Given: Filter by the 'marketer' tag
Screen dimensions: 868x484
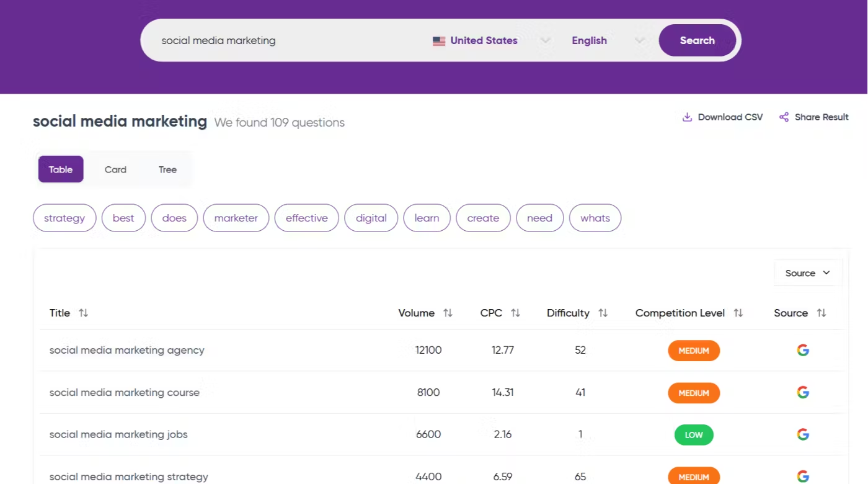Looking at the screenshot, I should 236,218.
